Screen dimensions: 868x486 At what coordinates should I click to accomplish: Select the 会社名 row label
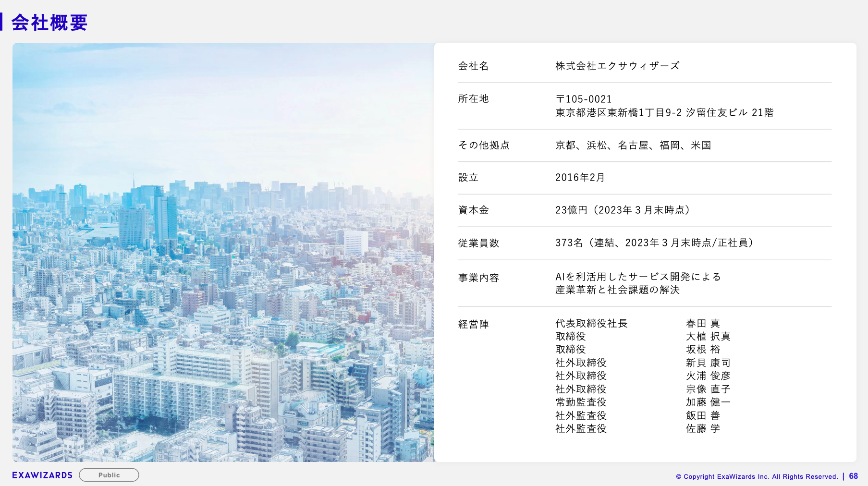tap(473, 66)
